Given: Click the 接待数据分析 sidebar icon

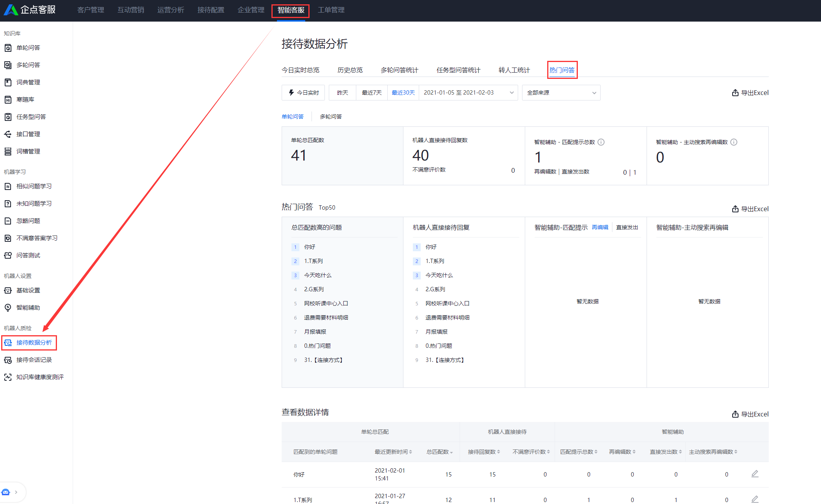Looking at the screenshot, I should (x=8, y=343).
